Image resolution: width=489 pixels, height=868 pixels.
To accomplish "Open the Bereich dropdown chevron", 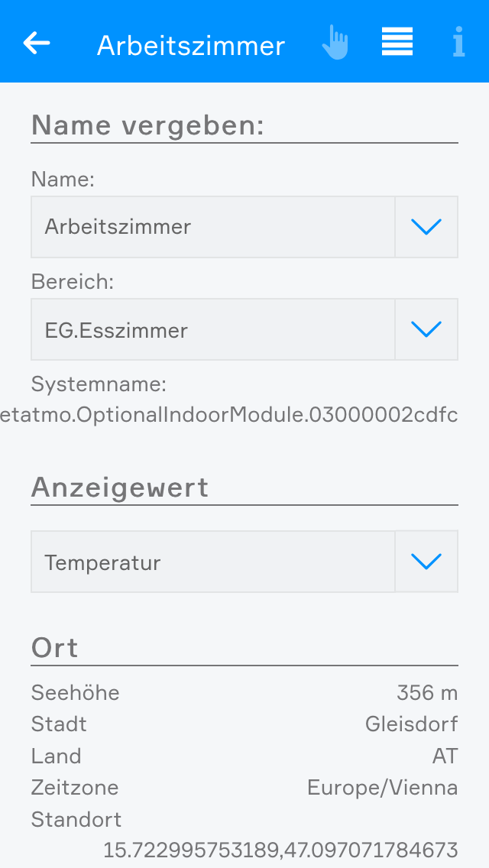I will click(x=426, y=329).
